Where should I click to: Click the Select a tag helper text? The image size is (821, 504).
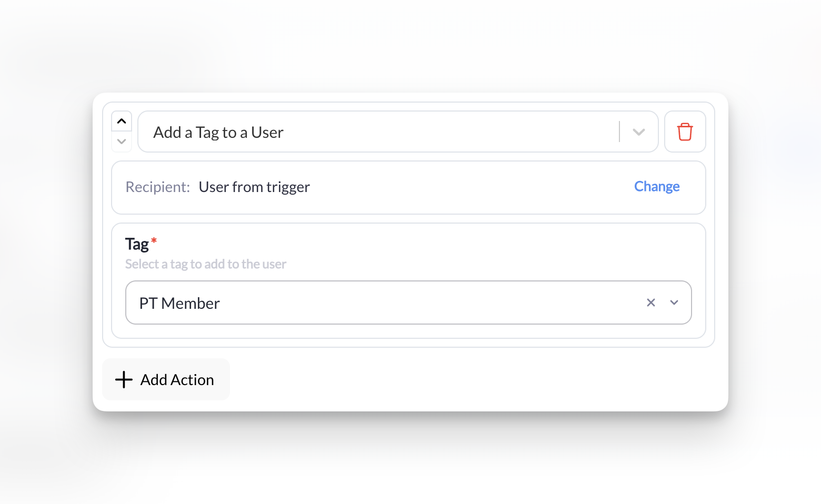pyautogui.click(x=206, y=264)
